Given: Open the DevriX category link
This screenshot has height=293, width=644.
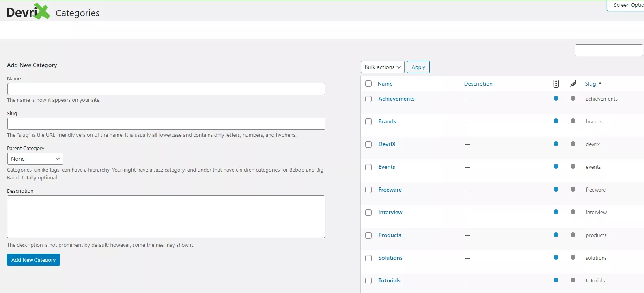Looking at the screenshot, I should click(387, 144).
